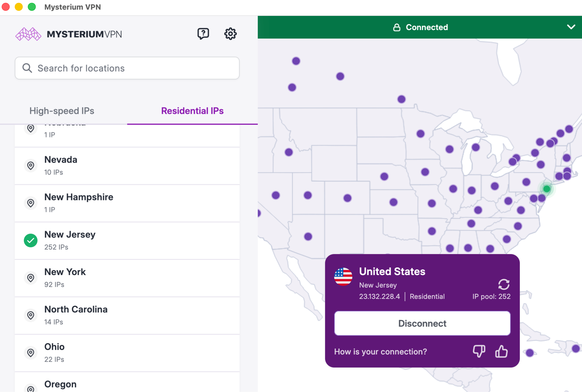The image size is (582, 392).
Task: Click the green active node on the map
Action: [546, 189]
